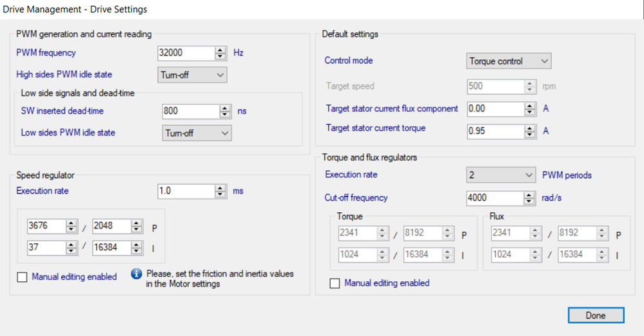Click the High sides PWM idle state label
The image size is (644, 336).
coord(64,75)
